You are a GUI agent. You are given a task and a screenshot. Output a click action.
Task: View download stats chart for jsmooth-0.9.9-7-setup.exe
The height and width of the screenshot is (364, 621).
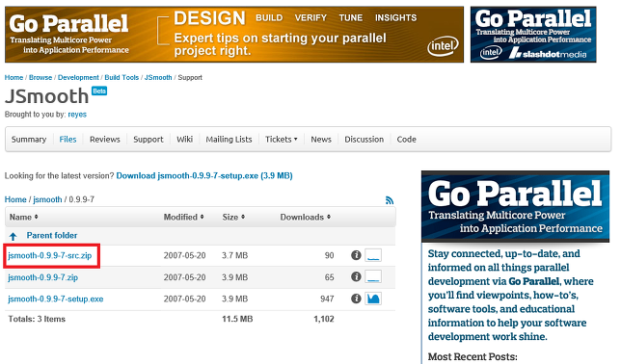[x=373, y=299]
